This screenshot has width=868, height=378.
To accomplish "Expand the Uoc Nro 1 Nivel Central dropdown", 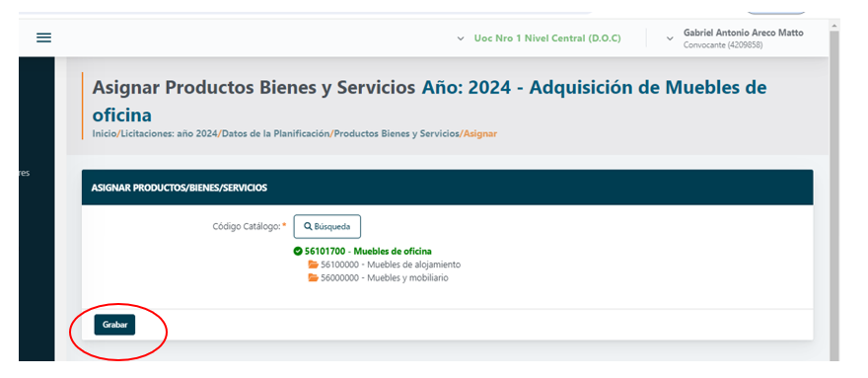I will click(x=461, y=38).
